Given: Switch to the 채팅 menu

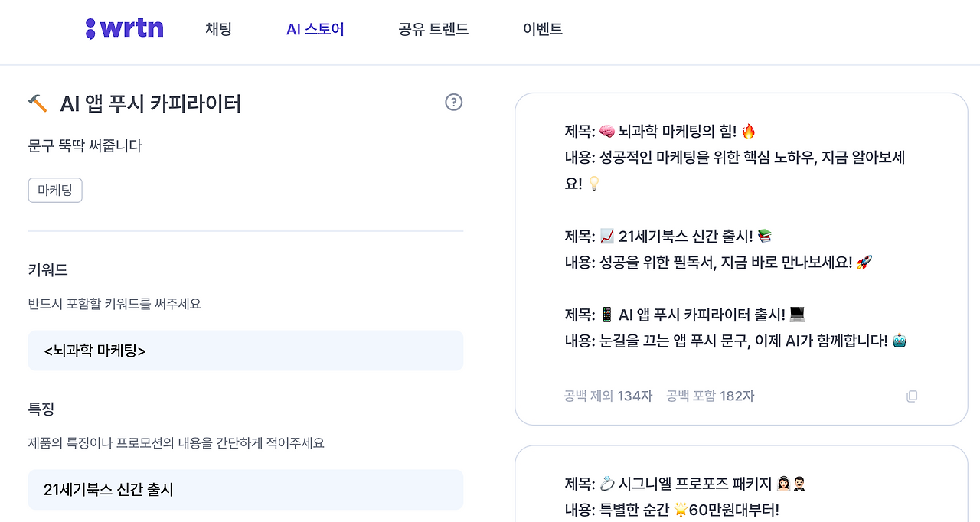Looking at the screenshot, I should (x=218, y=28).
